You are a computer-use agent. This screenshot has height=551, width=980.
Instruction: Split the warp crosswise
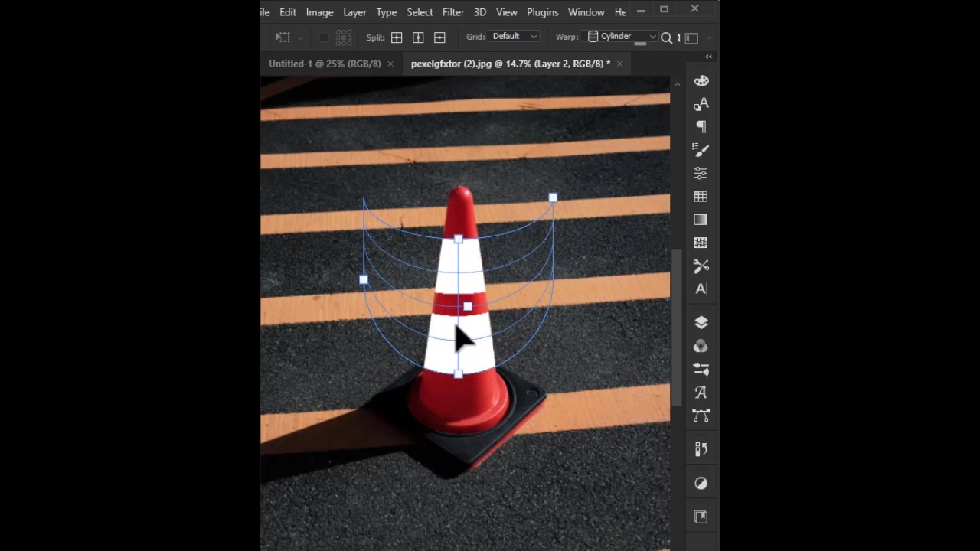(397, 37)
